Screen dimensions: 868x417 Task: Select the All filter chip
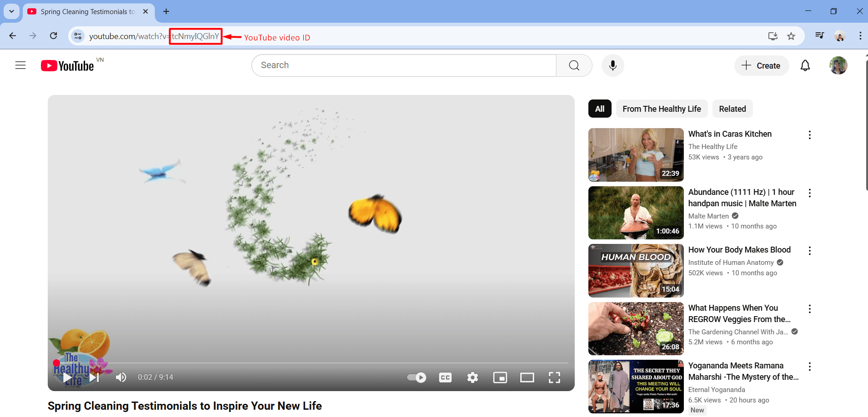tap(600, 109)
